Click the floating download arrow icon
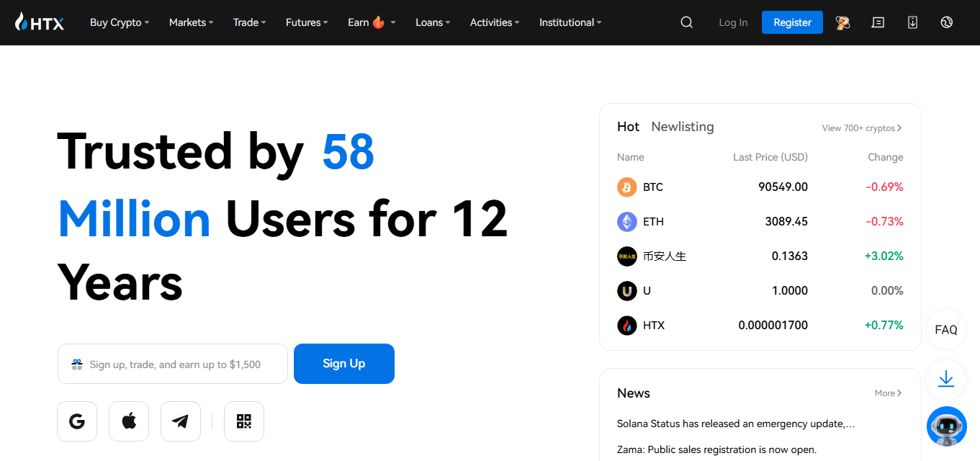980x461 pixels. point(945,380)
